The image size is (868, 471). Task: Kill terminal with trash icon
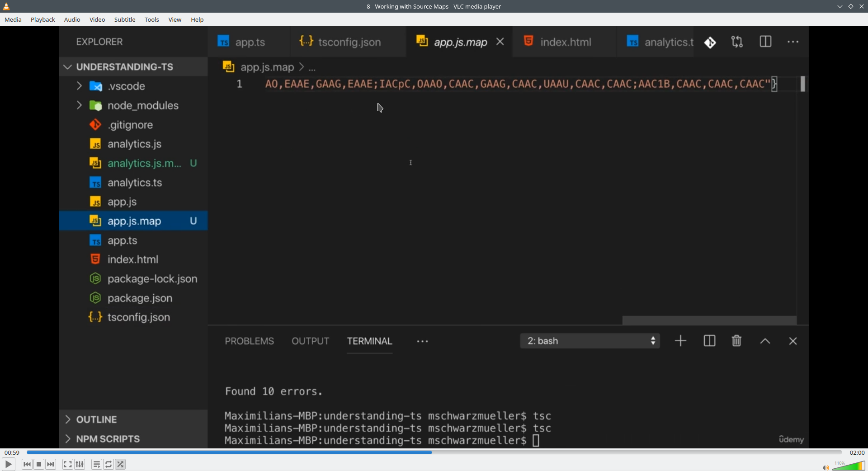(737, 341)
